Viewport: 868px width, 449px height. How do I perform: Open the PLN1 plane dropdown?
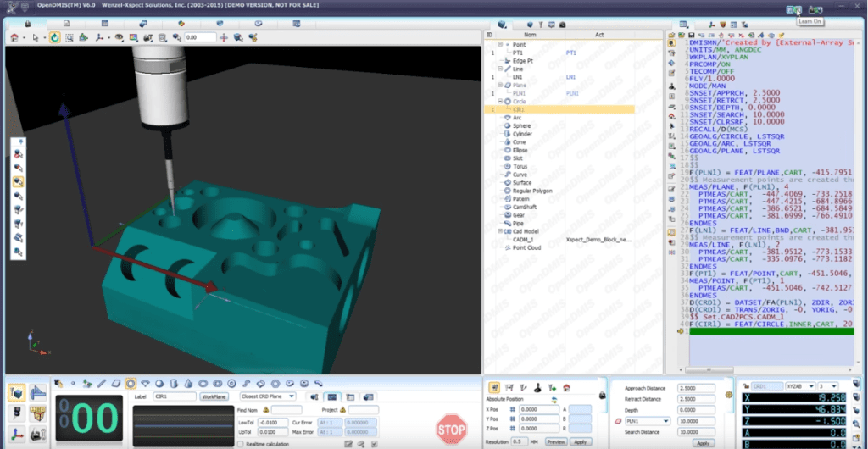point(665,421)
